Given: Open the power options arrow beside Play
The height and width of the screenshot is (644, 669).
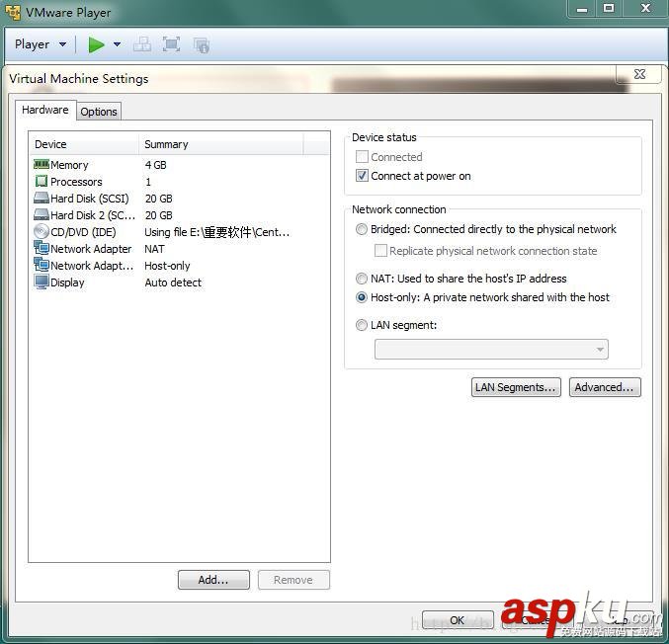Looking at the screenshot, I should (117, 44).
